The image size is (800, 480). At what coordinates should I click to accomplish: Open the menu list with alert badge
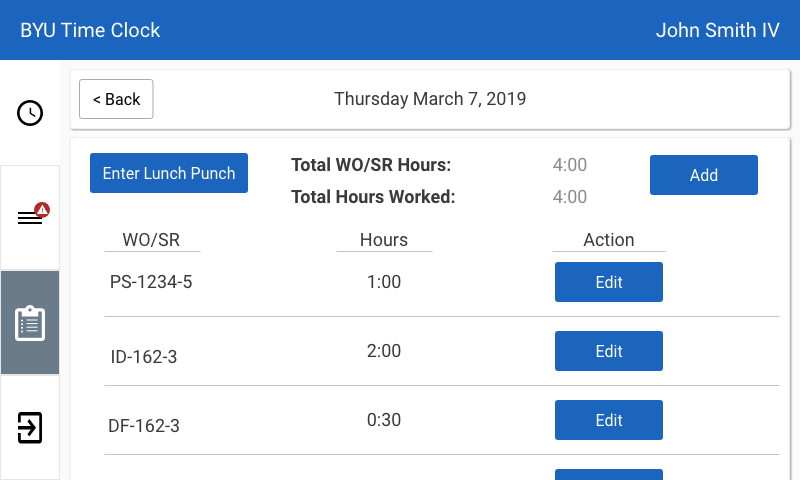30,218
